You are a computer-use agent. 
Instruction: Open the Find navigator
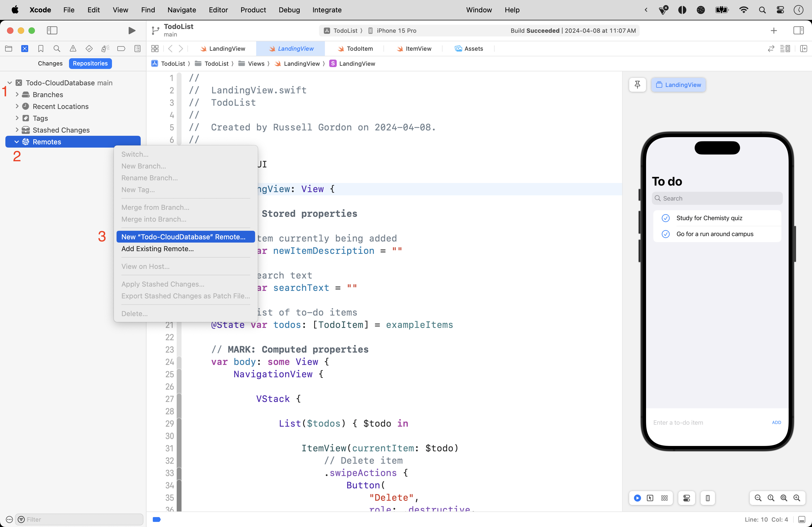pyautogui.click(x=57, y=48)
